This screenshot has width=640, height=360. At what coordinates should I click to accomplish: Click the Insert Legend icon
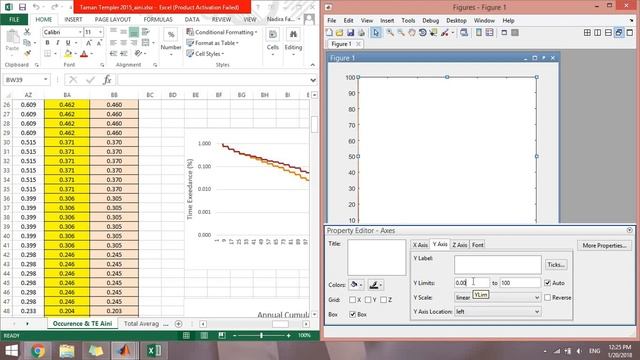tap(489, 33)
